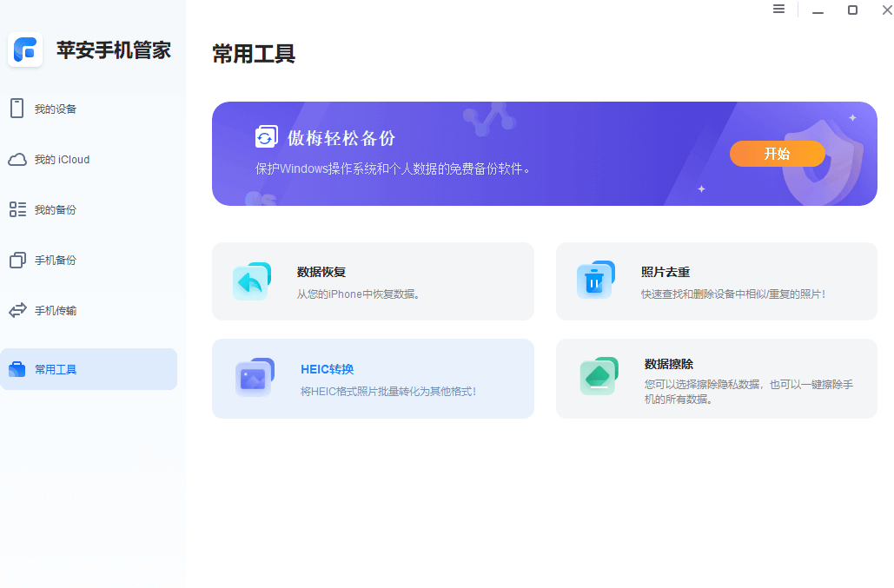This screenshot has height=588, width=894.
Task: Select the highlighted HEIC转换 card
Action: pos(374,379)
